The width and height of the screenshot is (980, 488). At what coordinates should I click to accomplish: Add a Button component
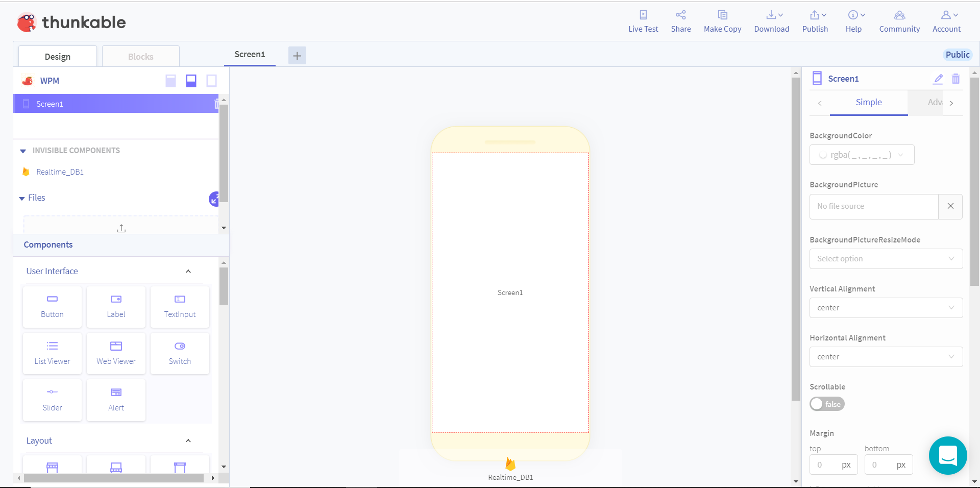52,307
